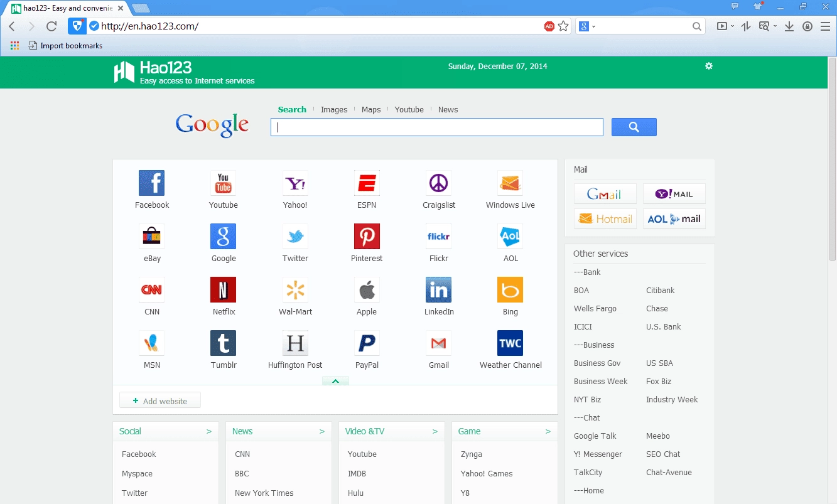The width and height of the screenshot is (837, 504).
Task: Click the Hao123 logo in header
Action: 184,72
